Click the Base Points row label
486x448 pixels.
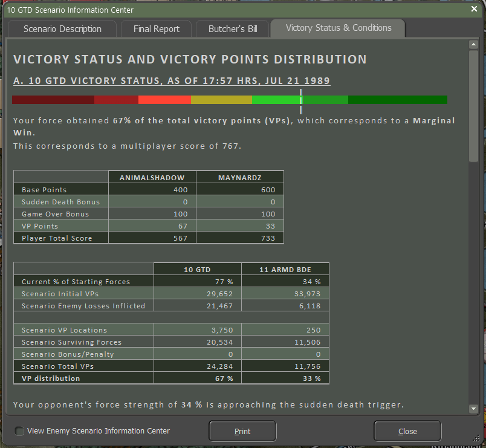click(44, 190)
